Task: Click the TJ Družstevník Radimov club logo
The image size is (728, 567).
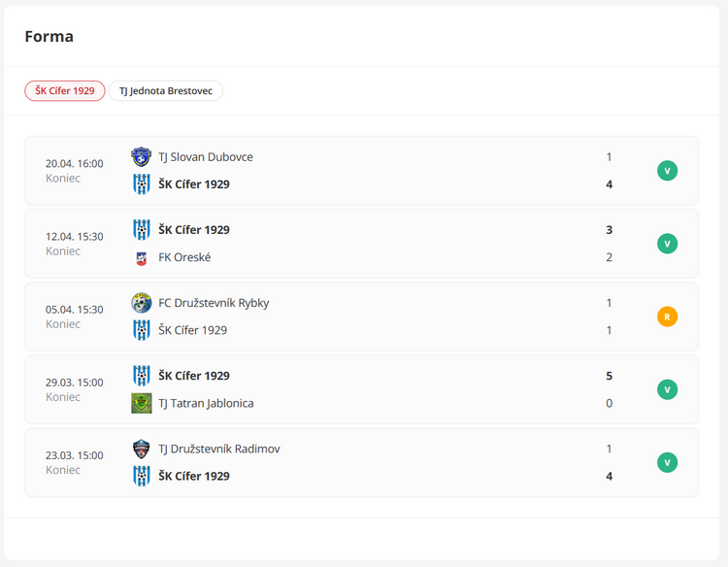Action: pyautogui.click(x=141, y=449)
